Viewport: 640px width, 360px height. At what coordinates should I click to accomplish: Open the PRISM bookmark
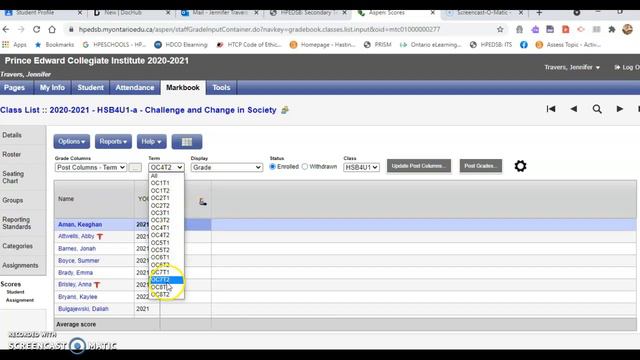pos(378,44)
